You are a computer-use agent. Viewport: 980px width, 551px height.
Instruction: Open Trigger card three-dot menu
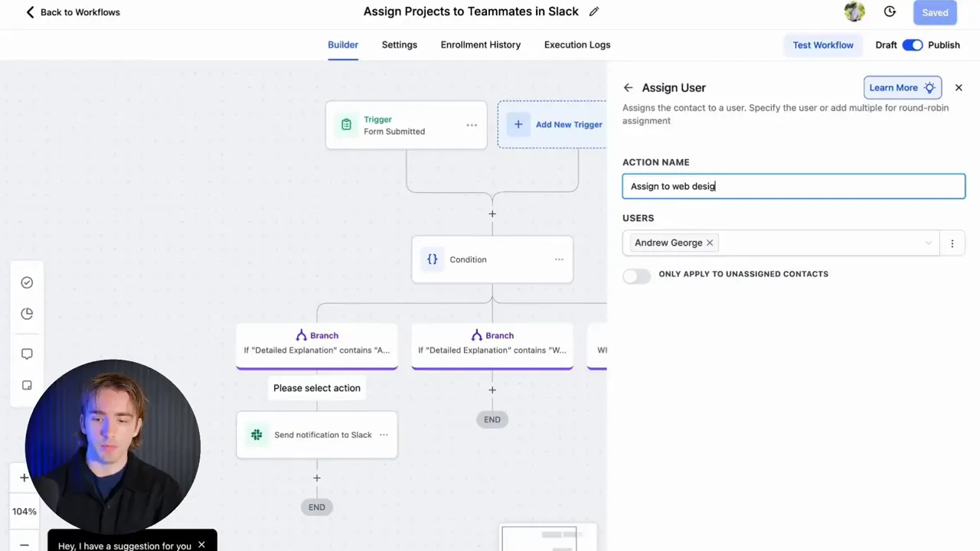(x=472, y=125)
